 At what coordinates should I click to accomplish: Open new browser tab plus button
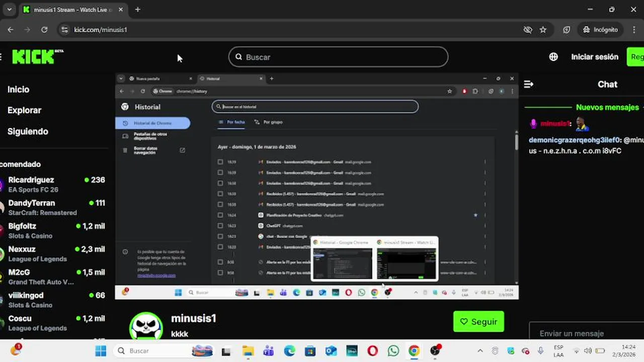[138, 10]
